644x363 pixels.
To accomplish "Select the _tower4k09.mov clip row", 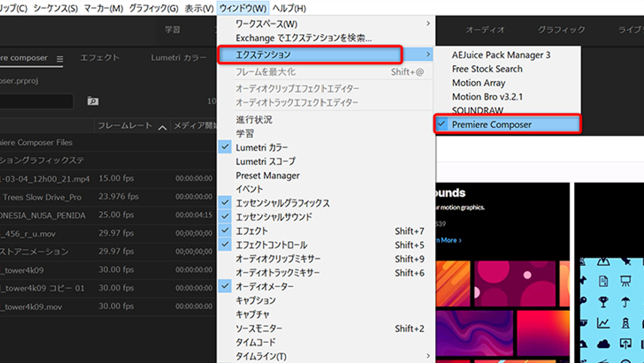I will coord(108,306).
